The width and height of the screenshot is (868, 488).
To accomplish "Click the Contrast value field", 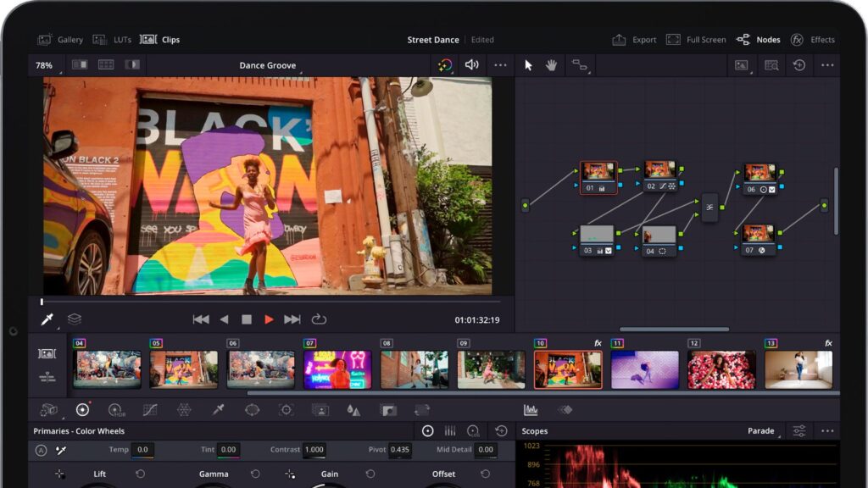I will click(314, 450).
